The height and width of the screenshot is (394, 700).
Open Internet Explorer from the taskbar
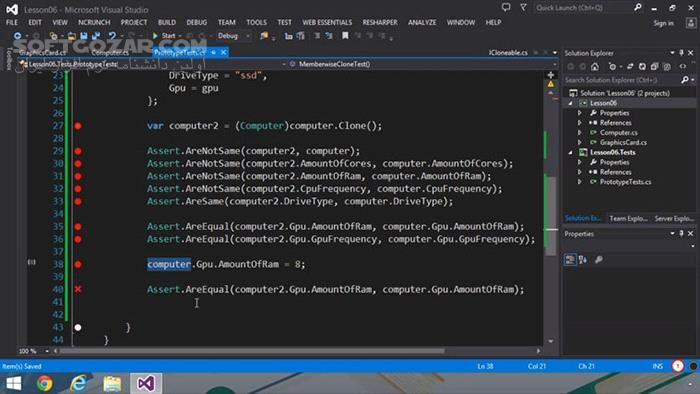(x=79, y=383)
